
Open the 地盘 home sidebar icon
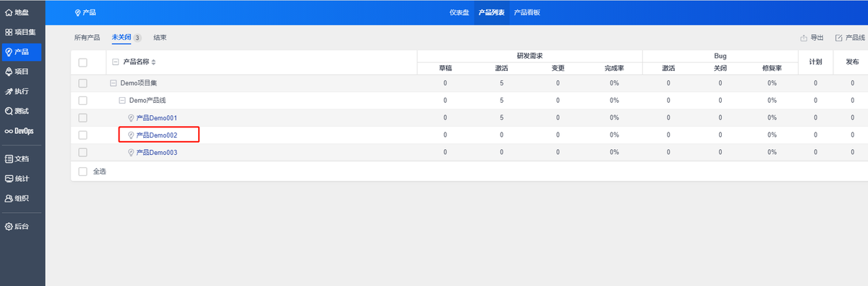coord(9,12)
